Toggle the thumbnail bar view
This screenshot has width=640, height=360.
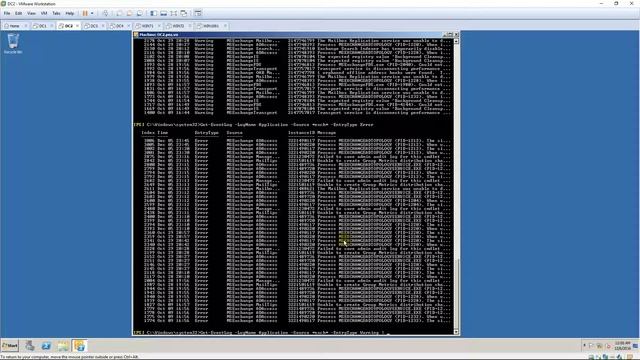[164, 13]
